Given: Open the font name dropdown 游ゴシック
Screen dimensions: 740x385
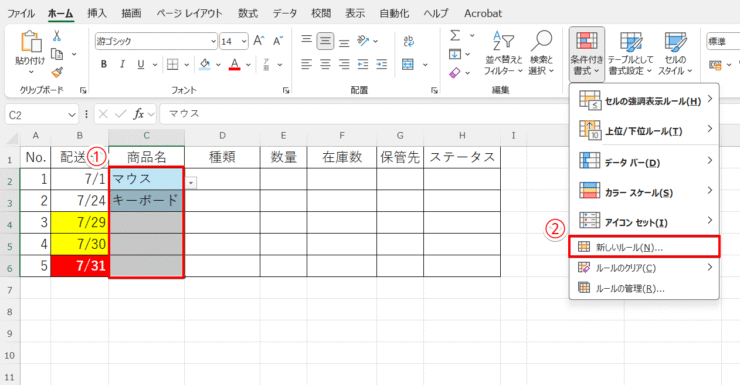Looking at the screenshot, I should (x=213, y=42).
